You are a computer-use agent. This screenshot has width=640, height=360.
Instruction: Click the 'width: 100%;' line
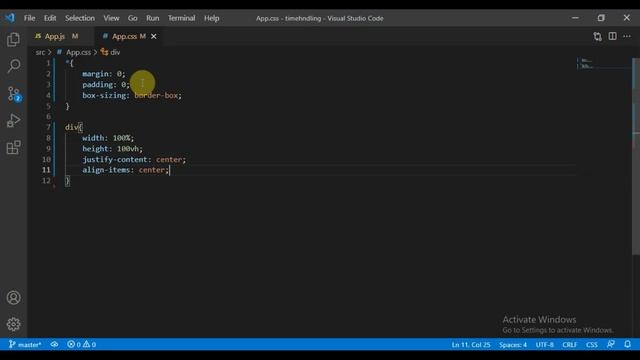(108, 138)
